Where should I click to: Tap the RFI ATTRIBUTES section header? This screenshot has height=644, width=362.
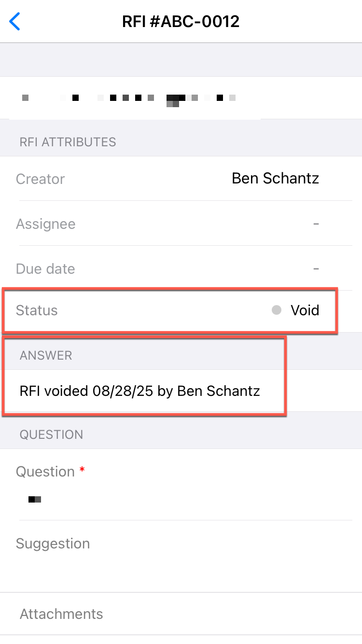(68, 142)
